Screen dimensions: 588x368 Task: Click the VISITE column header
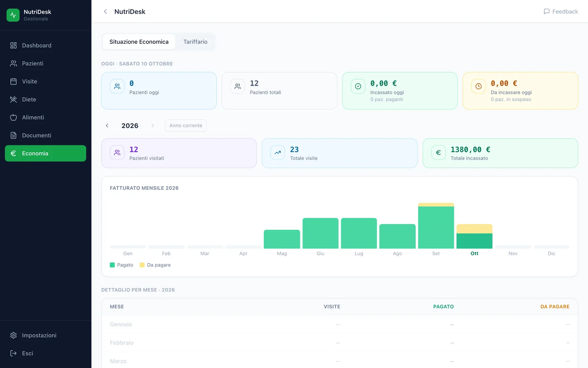pos(332,307)
